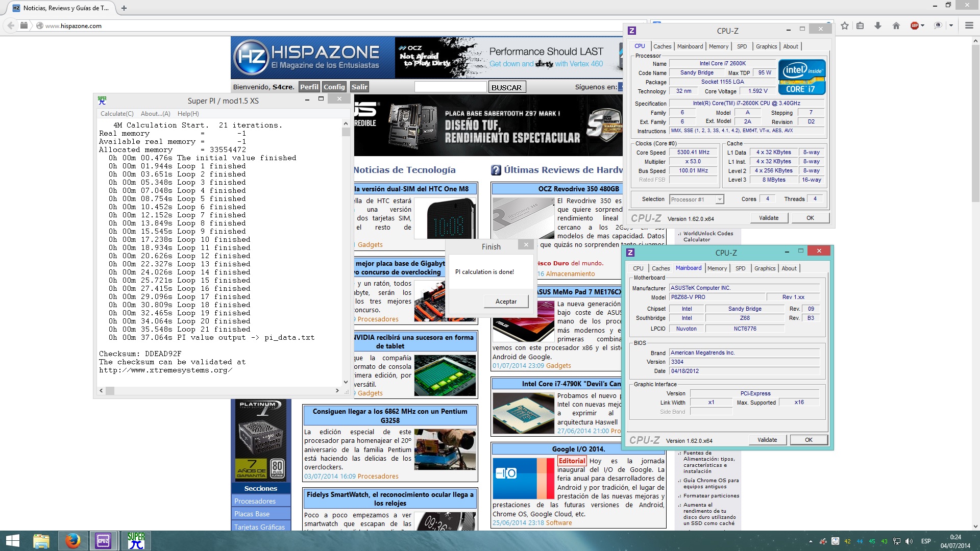Click Validate in the lower CPU-Z window

(767, 440)
